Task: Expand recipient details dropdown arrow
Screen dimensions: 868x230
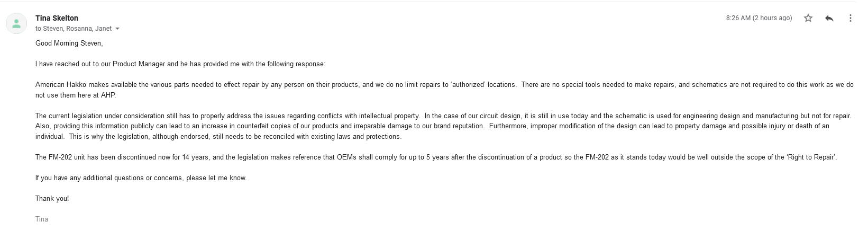Action: click(117, 29)
